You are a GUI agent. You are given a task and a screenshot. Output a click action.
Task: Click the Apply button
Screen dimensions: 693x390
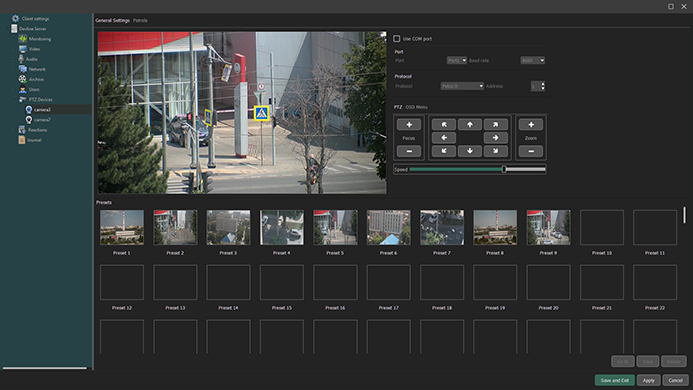pos(648,380)
